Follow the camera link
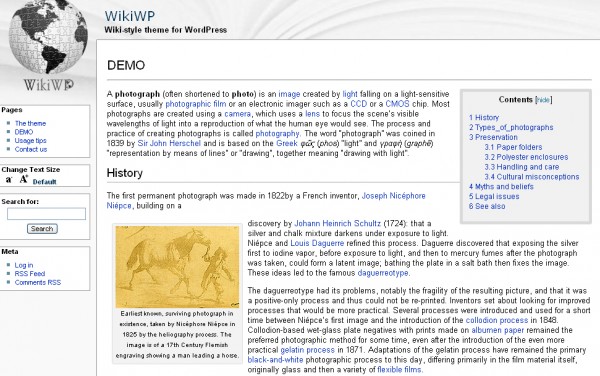This screenshot has height=376, width=600. (238, 114)
